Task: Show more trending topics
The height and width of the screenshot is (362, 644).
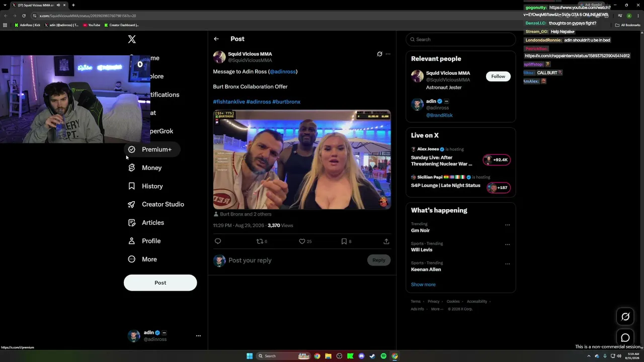Action: [423, 285]
